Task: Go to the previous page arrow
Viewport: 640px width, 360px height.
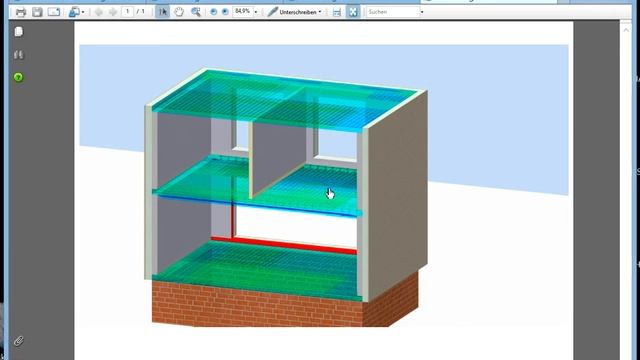Action: click(x=98, y=12)
